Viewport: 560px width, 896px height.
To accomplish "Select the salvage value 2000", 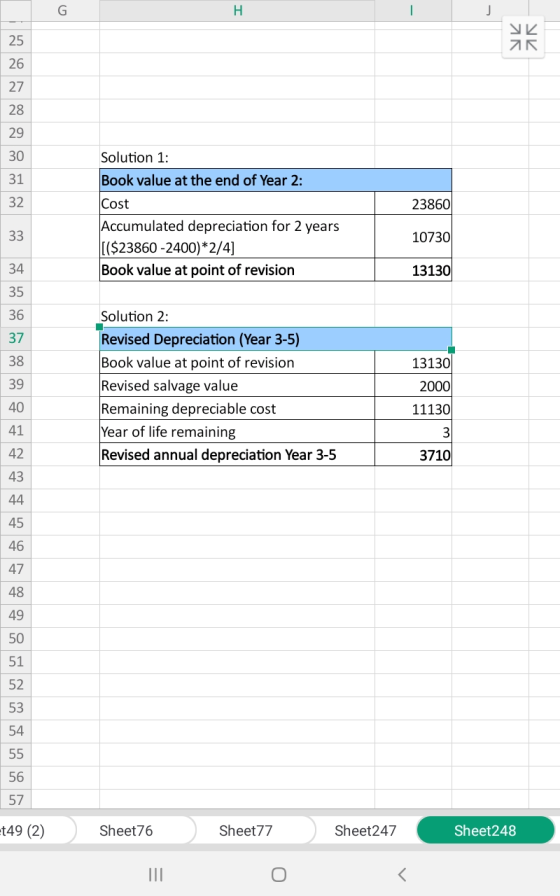I will [x=413, y=386].
